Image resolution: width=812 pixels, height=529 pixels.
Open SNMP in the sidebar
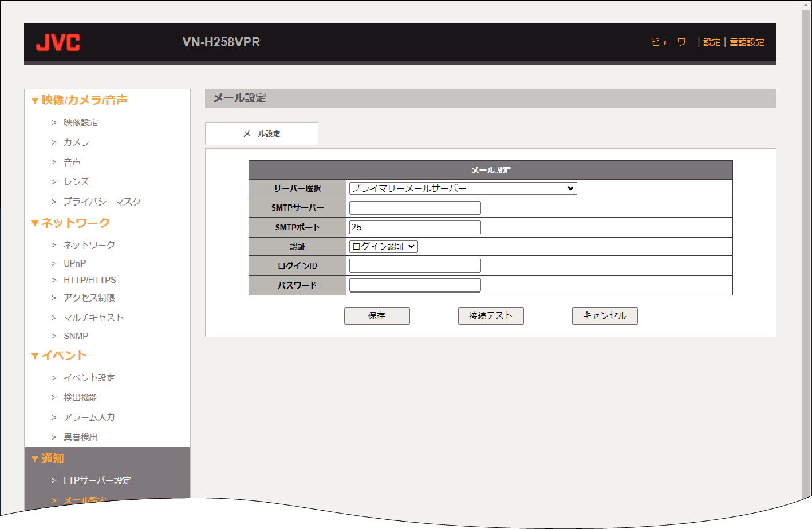[76, 336]
